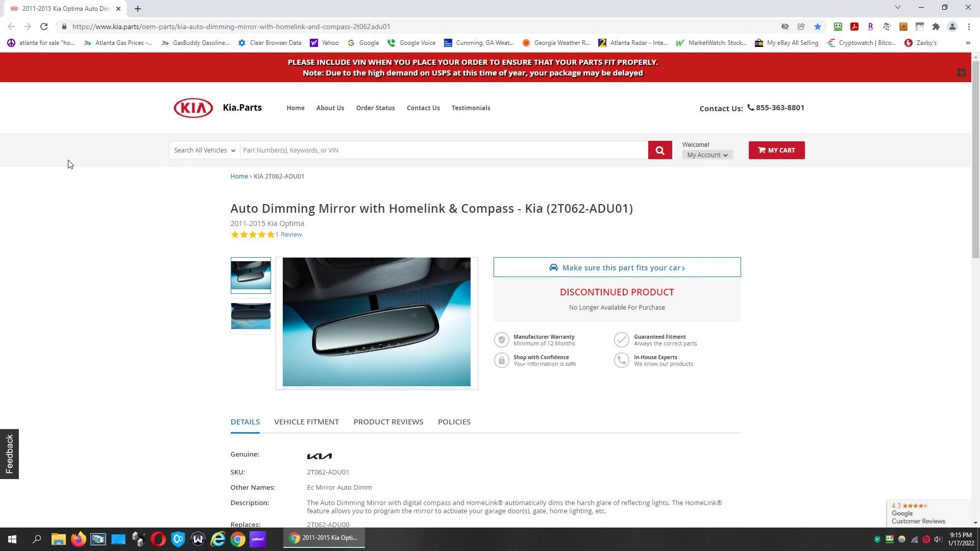This screenshot has height=551, width=980.
Task: Click the phone icon beside 855-363-8801
Action: click(750, 107)
